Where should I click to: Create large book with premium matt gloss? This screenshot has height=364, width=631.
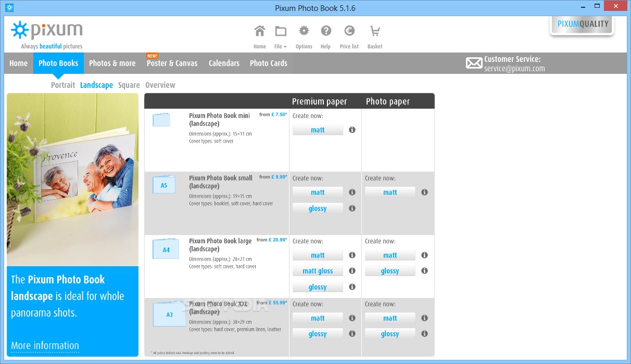coord(318,271)
